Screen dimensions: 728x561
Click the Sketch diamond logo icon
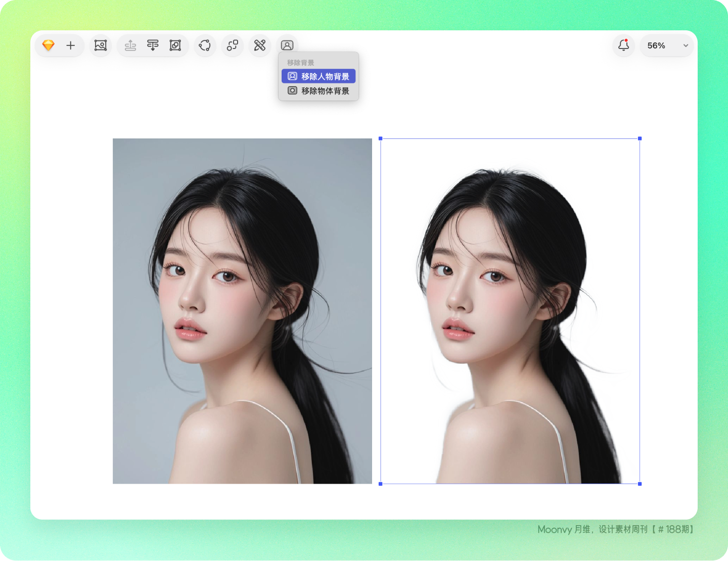coord(48,45)
